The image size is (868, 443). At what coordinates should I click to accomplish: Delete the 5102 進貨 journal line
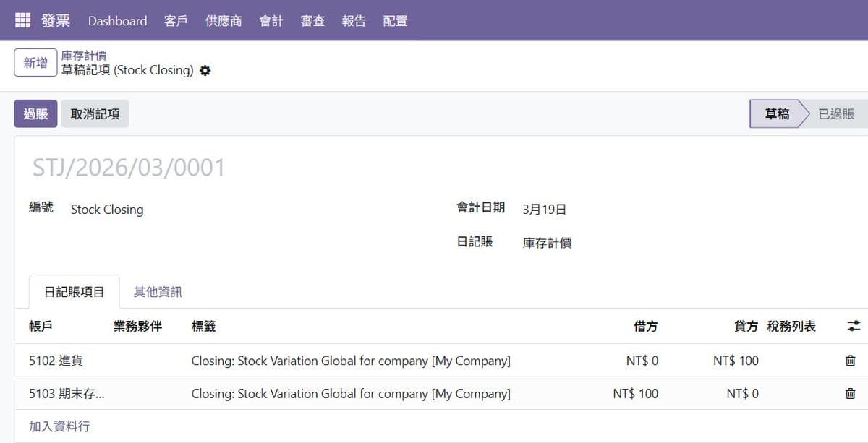(850, 361)
